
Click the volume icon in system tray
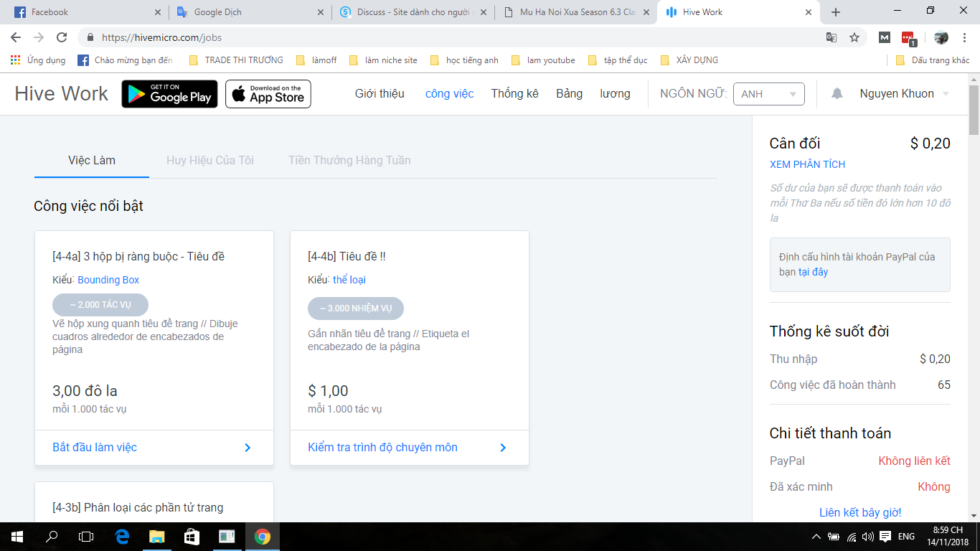(x=868, y=537)
